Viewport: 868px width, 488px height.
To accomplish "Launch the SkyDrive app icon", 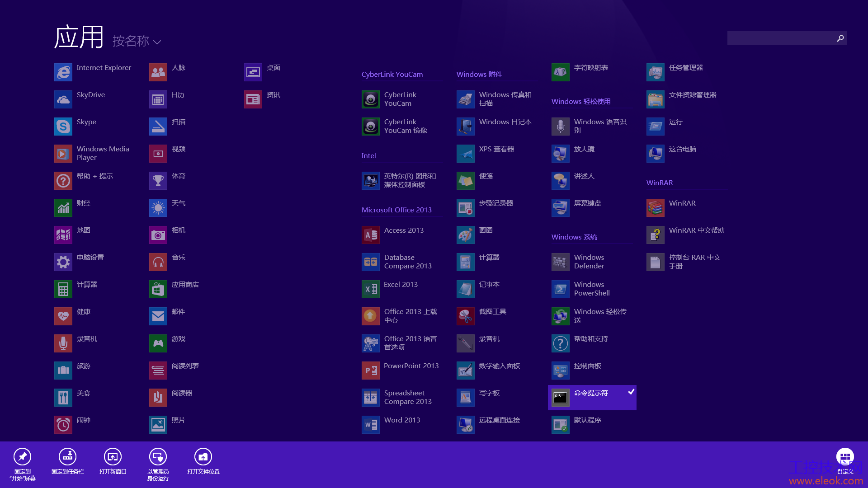I will 63,99.
